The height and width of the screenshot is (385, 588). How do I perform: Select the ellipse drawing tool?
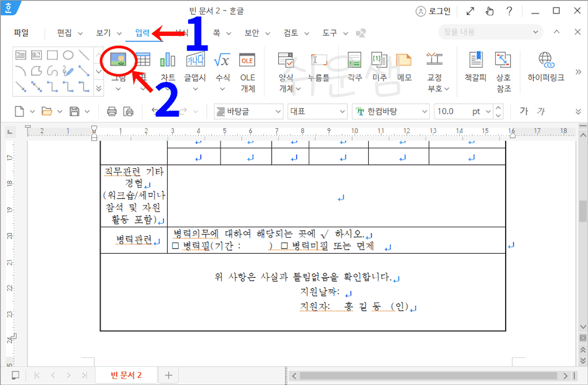(68, 55)
